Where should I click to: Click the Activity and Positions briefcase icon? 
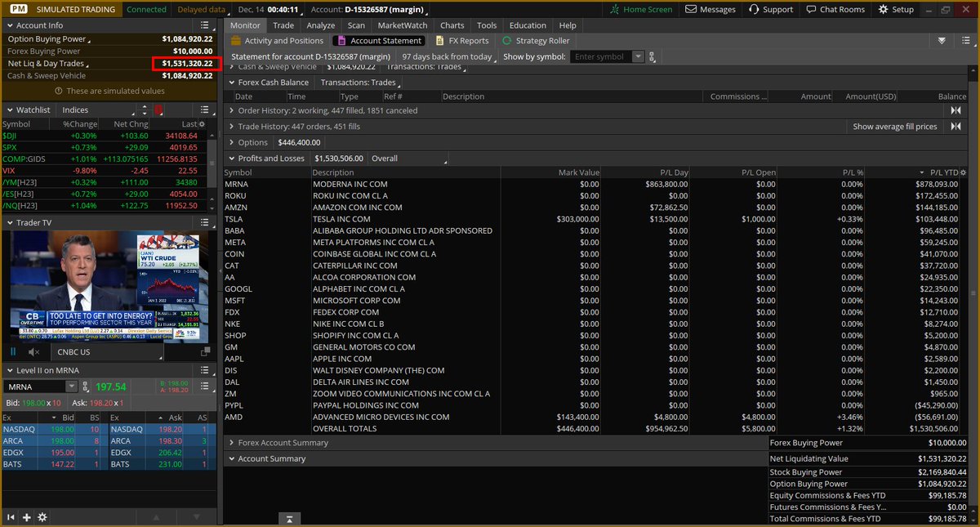[x=236, y=40]
